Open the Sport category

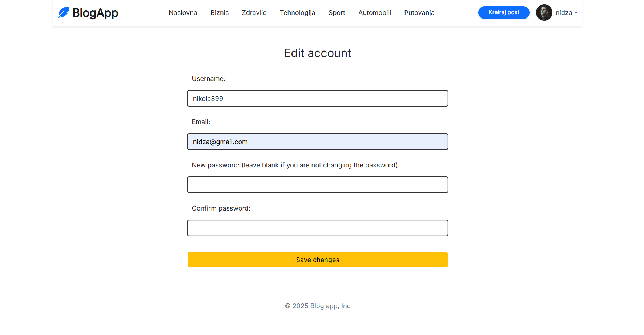coord(337,13)
